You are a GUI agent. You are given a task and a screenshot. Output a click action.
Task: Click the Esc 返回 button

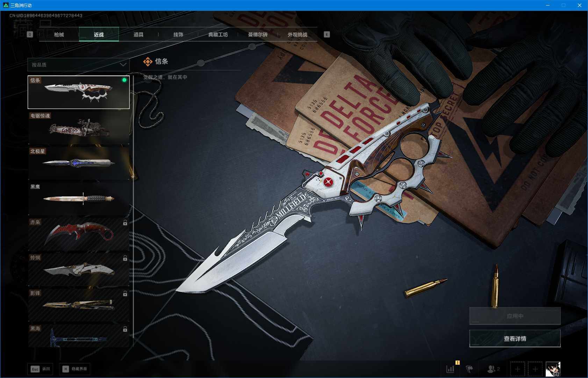[x=40, y=369]
